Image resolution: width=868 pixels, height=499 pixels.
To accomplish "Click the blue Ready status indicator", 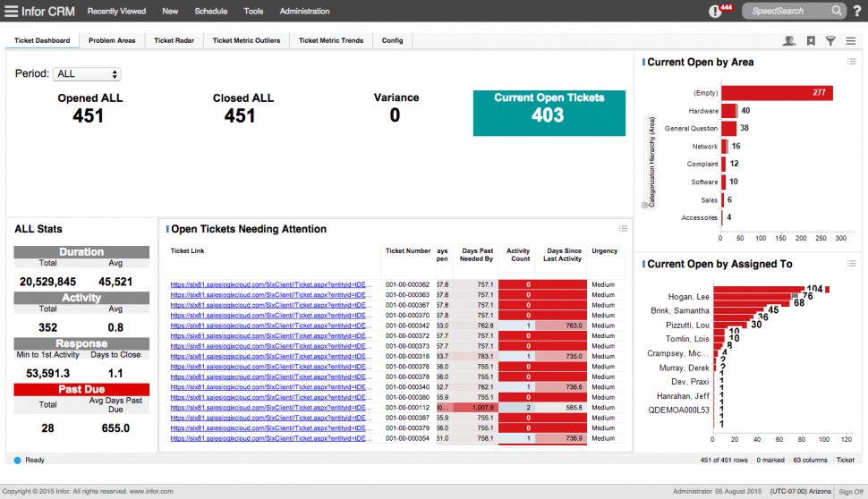I will click(x=17, y=460).
